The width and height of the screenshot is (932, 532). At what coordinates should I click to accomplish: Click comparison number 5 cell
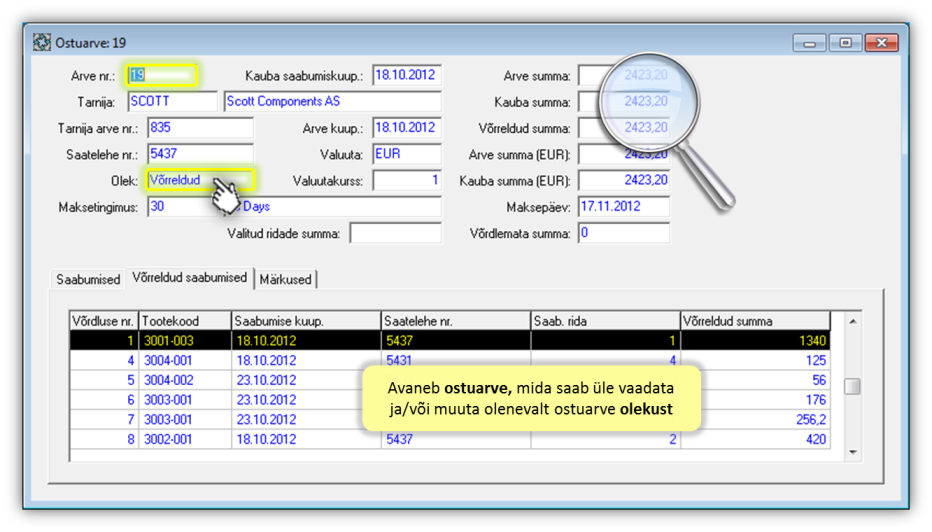pyautogui.click(x=103, y=380)
